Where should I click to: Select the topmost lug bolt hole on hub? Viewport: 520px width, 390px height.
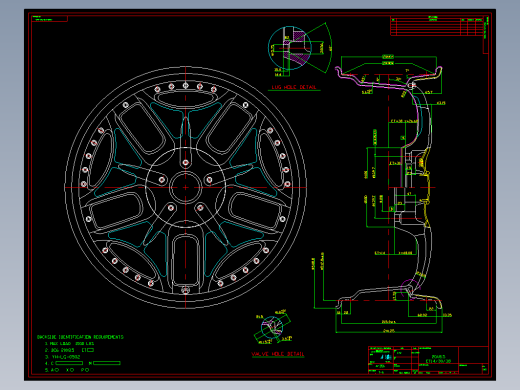[186, 163]
